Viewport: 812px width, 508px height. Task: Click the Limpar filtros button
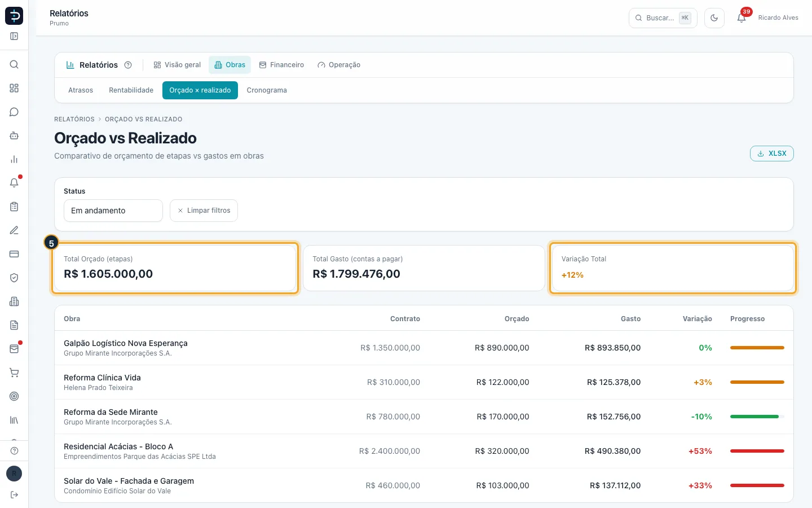204,211
